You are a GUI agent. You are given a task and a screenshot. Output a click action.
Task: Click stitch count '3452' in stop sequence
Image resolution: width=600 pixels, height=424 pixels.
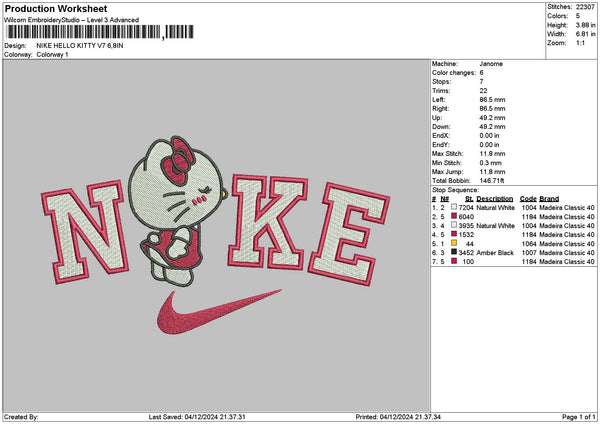coord(466,253)
